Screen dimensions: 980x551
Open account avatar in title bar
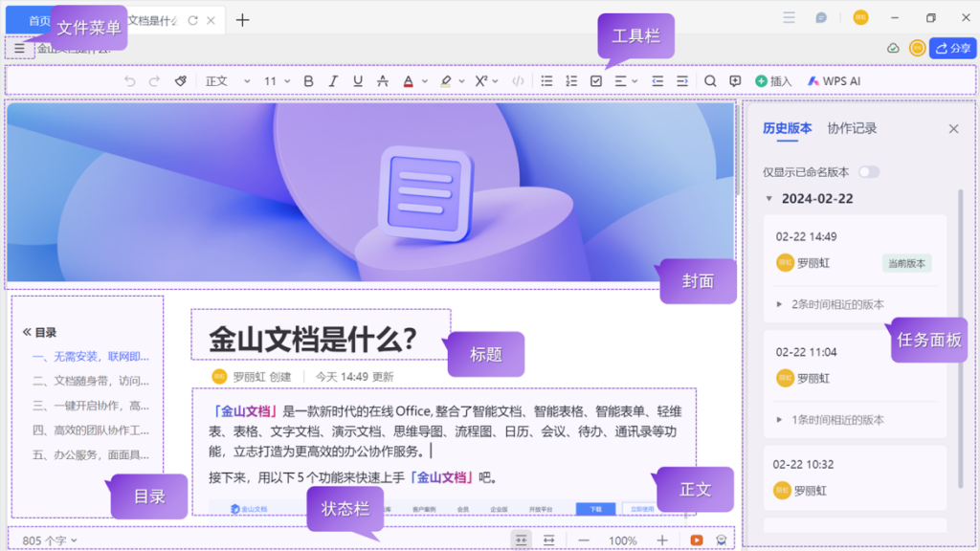click(860, 17)
